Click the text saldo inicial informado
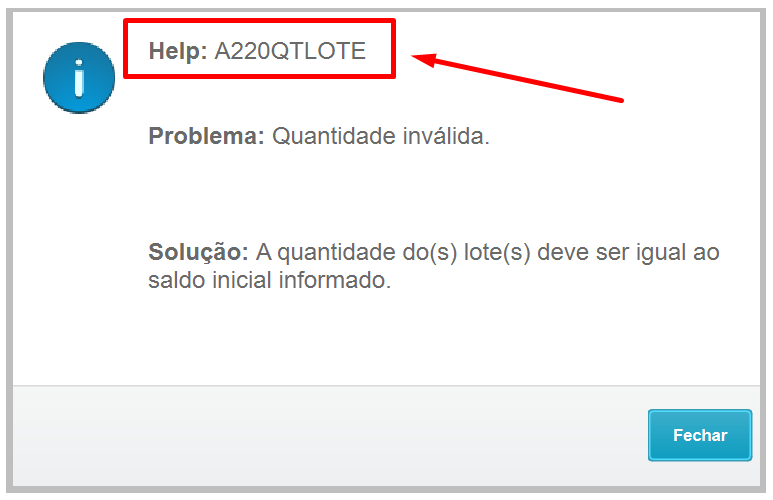Screen dimensions: 773x500 tap(270, 280)
